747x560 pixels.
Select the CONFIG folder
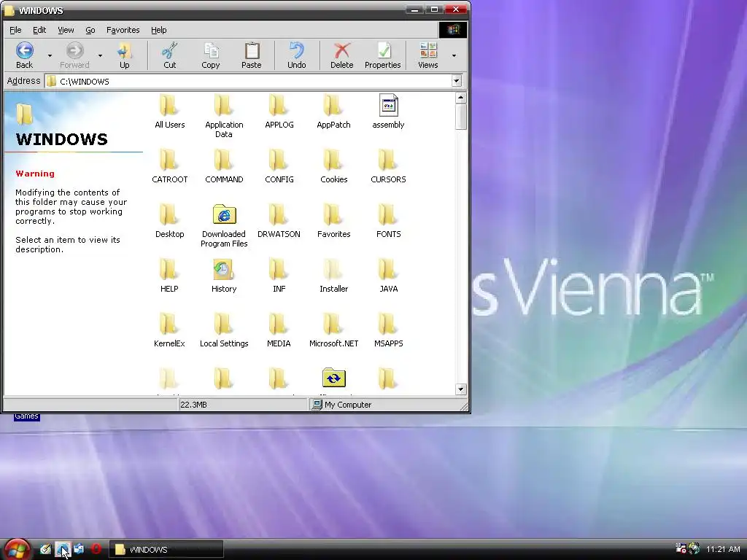[x=279, y=167]
